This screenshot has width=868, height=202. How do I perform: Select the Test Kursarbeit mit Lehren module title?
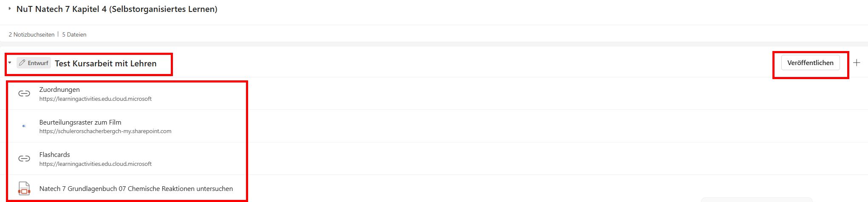point(106,63)
